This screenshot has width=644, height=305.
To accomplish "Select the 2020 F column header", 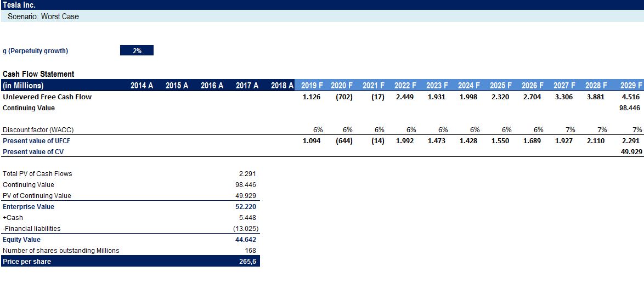I will (342, 86).
